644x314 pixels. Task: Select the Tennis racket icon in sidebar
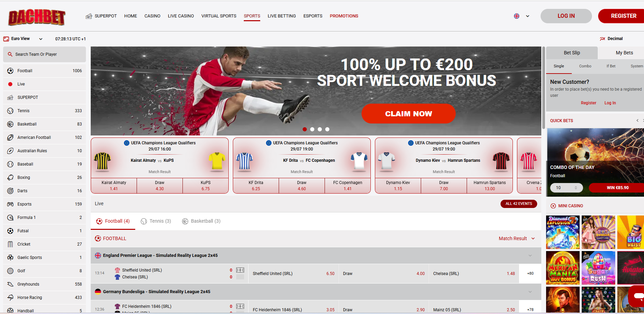pos(10,111)
